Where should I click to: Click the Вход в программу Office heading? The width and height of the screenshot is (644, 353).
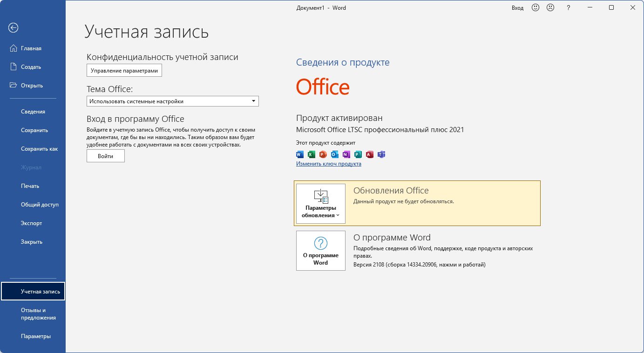pyautogui.click(x=136, y=119)
